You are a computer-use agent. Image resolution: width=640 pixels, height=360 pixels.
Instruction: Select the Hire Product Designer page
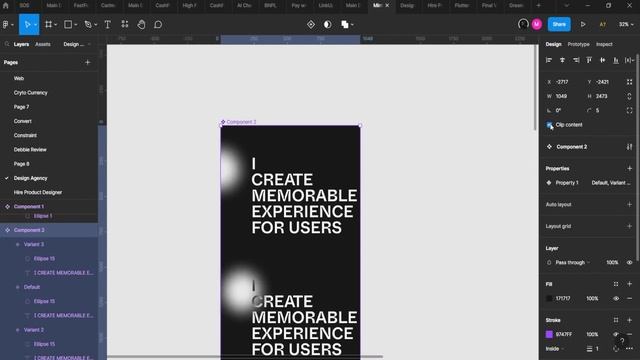38,193
